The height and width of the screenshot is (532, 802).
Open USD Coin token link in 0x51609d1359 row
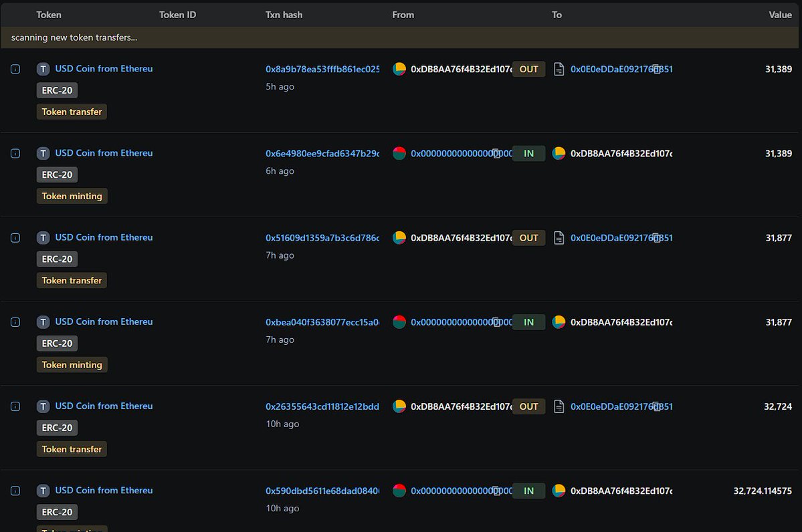(x=104, y=237)
